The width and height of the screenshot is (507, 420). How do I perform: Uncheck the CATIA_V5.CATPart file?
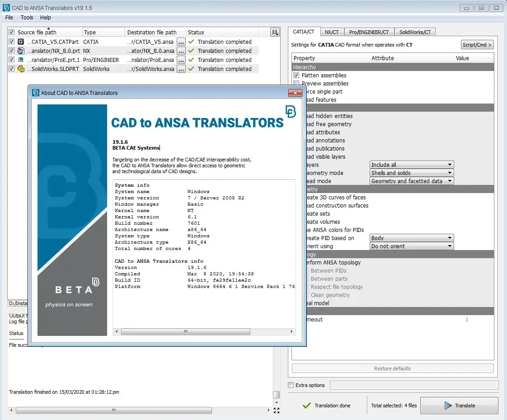click(x=12, y=42)
